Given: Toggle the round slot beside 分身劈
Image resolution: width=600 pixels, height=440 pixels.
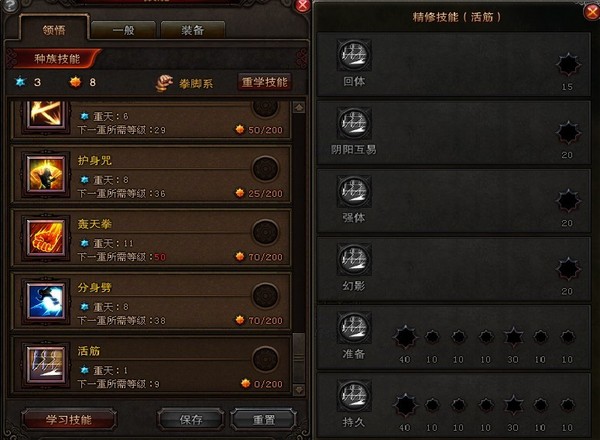Looking at the screenshot, I should click(x=265, y=295).
